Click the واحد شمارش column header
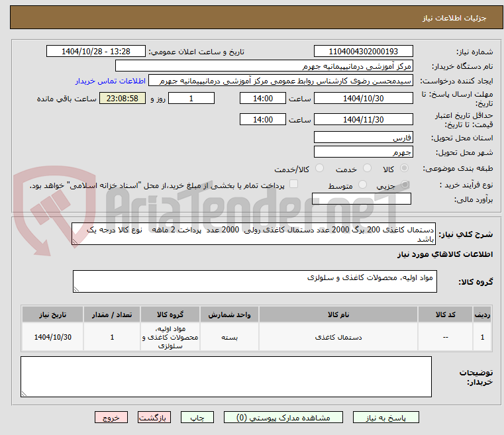This screenshot has height=435, width=504. (229, 314)
